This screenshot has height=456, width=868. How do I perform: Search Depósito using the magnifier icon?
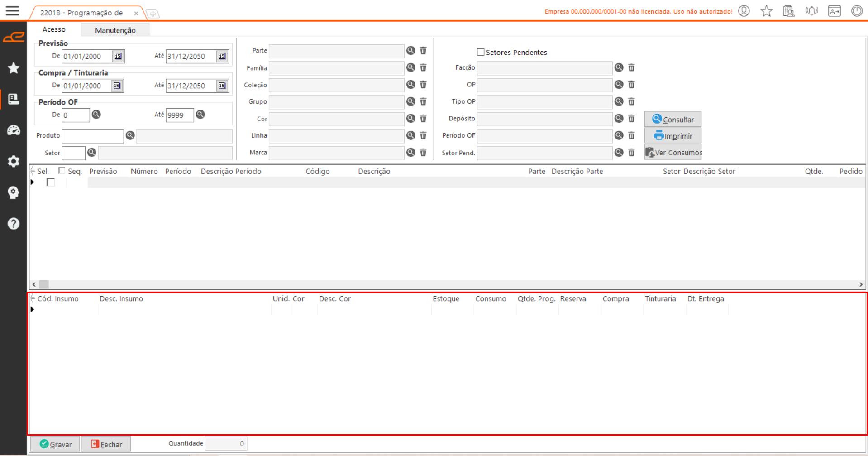coord(619,119)
